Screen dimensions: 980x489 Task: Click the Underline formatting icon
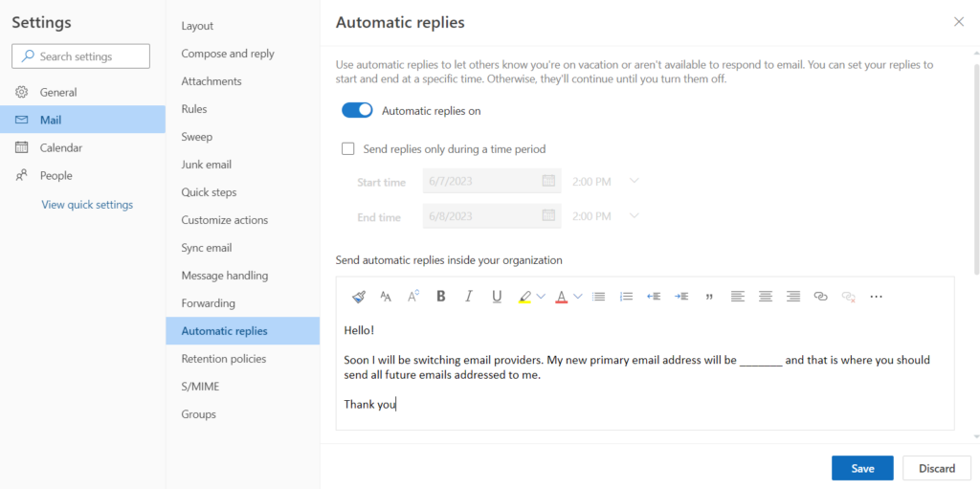[x=497, y=297]
